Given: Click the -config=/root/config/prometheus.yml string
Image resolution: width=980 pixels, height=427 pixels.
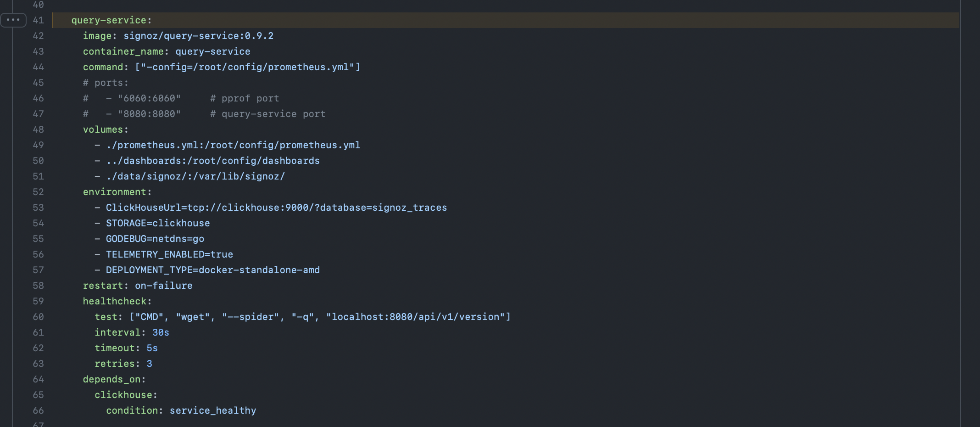Looking at the screenshot, I should point(248,67).
